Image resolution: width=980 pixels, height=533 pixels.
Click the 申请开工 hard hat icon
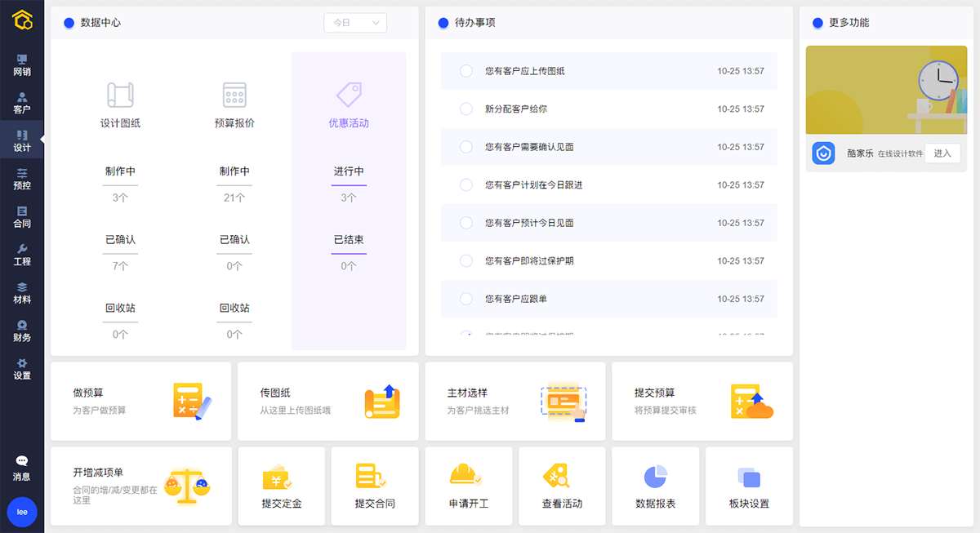[468, 476]
